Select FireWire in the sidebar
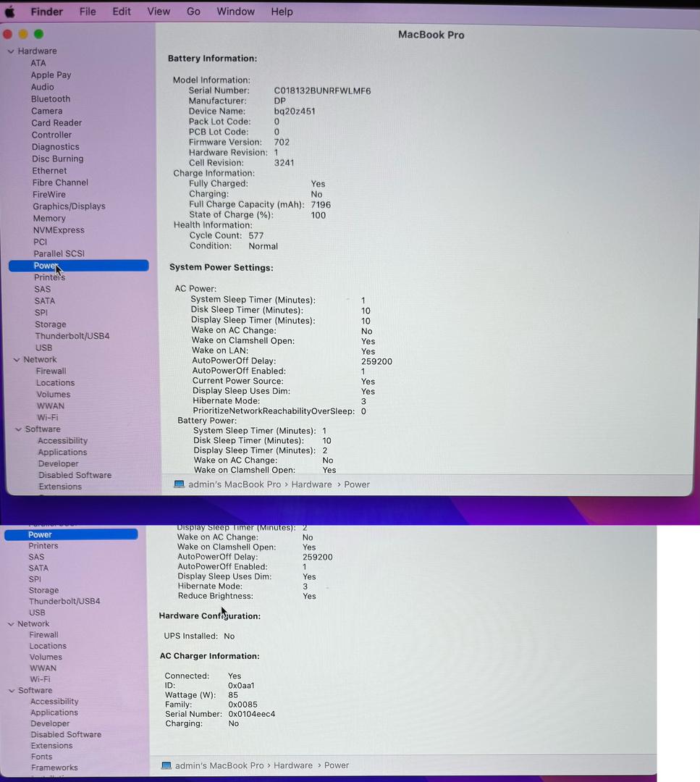Viewport: 700px width, 782px height. point(49,195)
